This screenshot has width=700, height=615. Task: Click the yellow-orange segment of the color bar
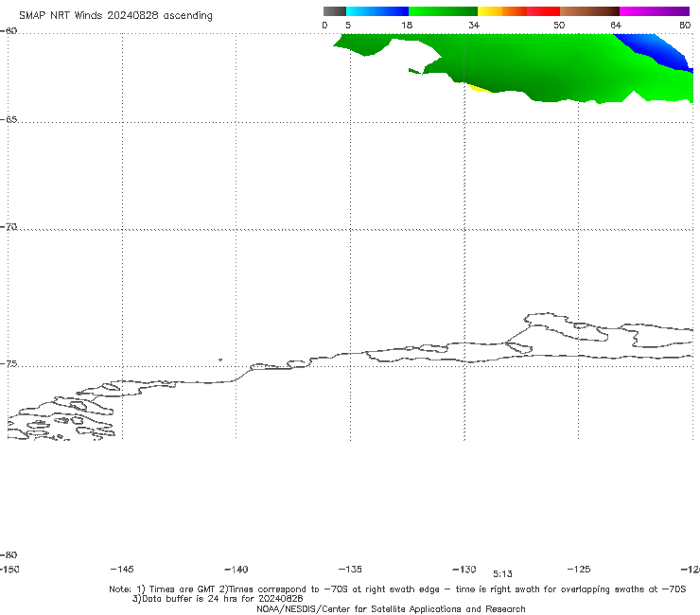point(501,11)
